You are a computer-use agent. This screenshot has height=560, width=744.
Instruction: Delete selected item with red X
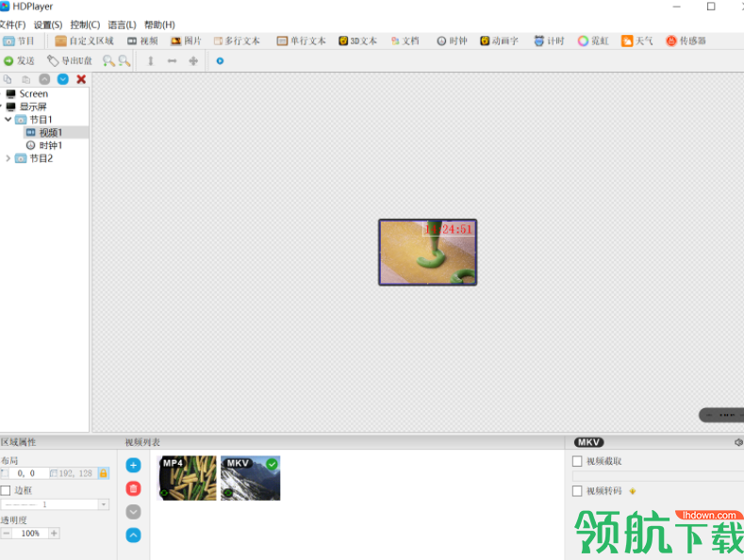pyautogui.click(x=81, y=79)
